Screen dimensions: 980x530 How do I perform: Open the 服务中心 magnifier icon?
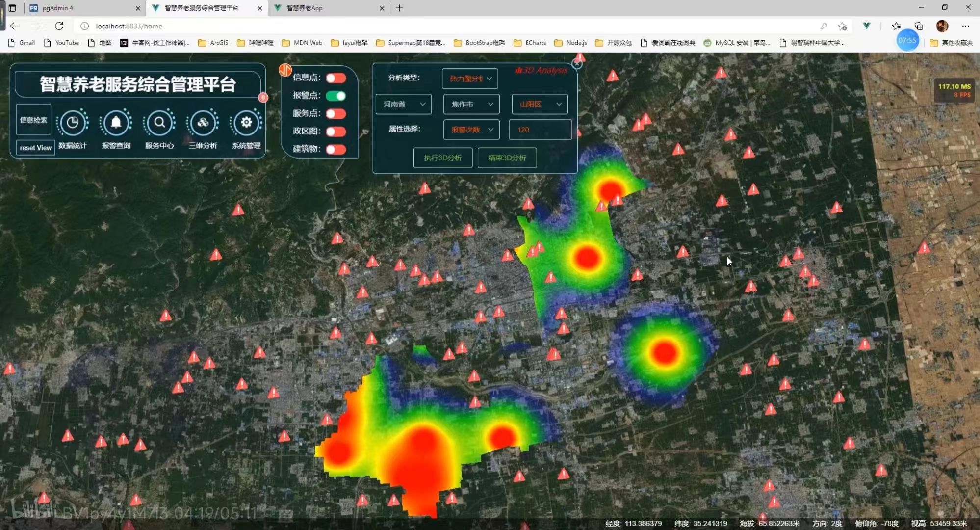click(159, 123)
